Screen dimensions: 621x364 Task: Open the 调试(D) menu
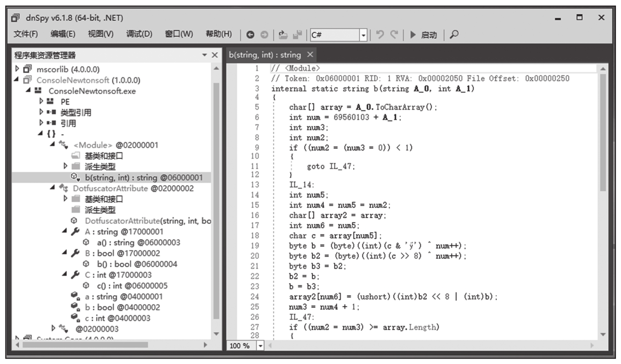pyautogui.click(x=139, y=34)
